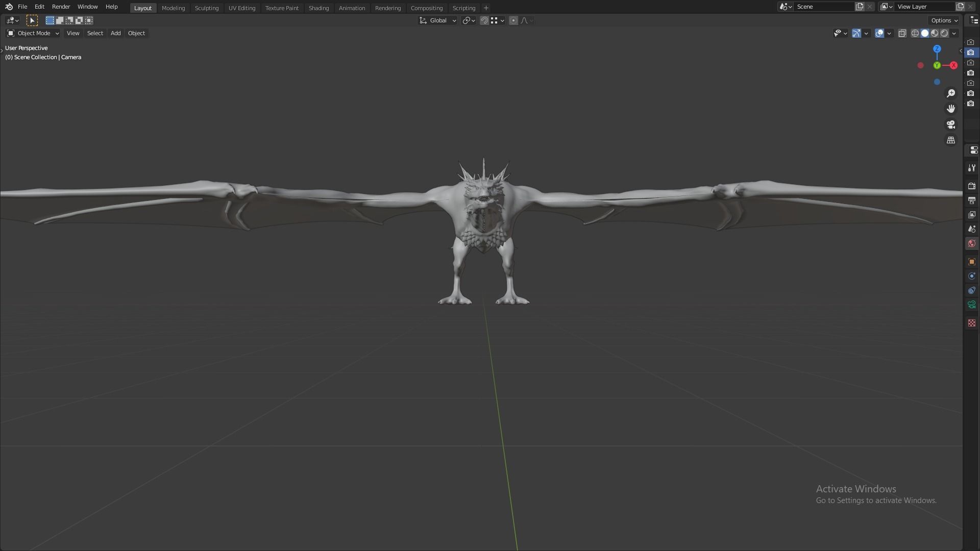Viewport: 980px width, 551px height.
Task: Toggle show overlays button
Action: 879,33
